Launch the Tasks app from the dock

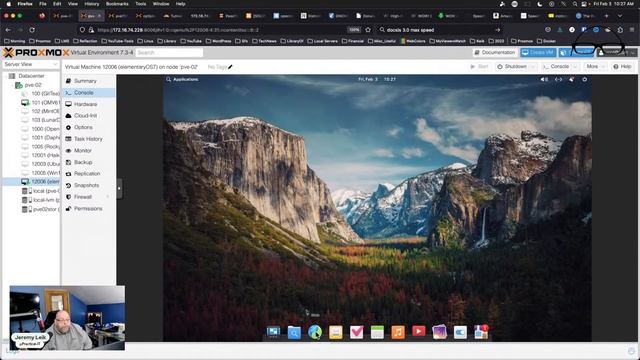(x=356, y=332)
